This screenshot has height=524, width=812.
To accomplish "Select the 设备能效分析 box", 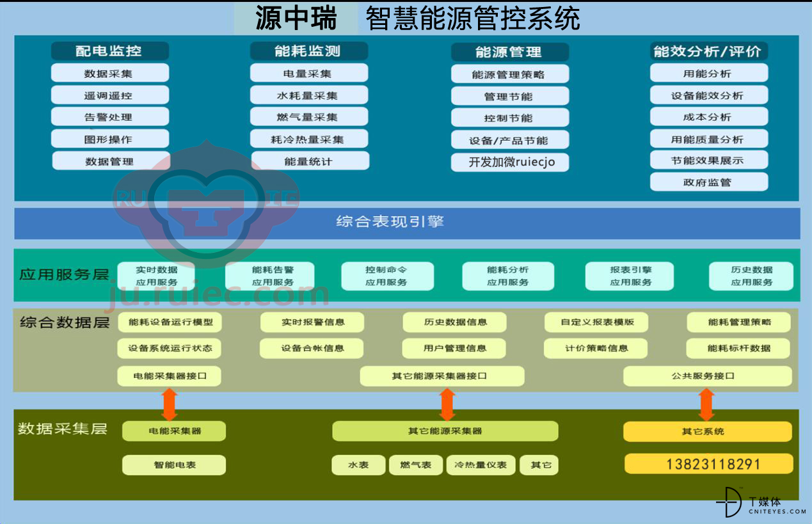I will coord(708,95).
